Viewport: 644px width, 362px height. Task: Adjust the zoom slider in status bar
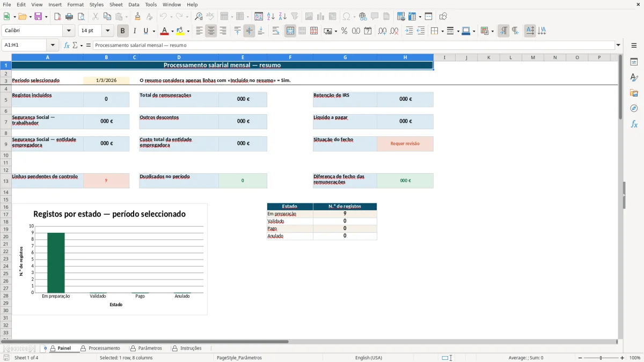(x=600, y=358)
